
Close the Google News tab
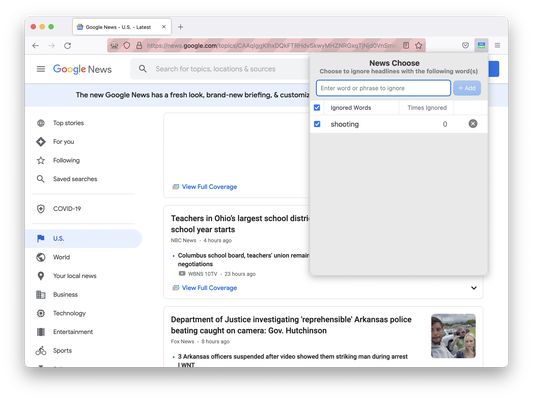tap(164, 27)
